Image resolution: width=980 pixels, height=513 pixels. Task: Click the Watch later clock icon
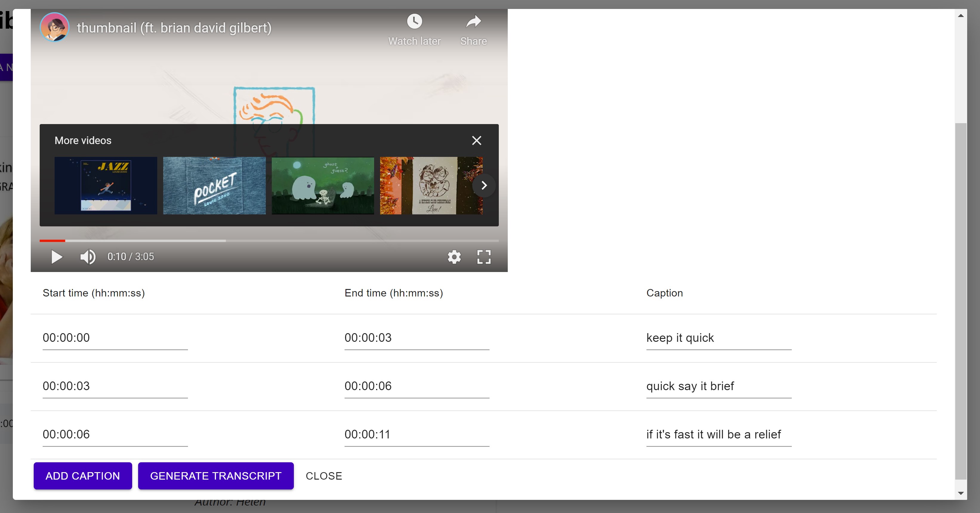tap(414, 22)
